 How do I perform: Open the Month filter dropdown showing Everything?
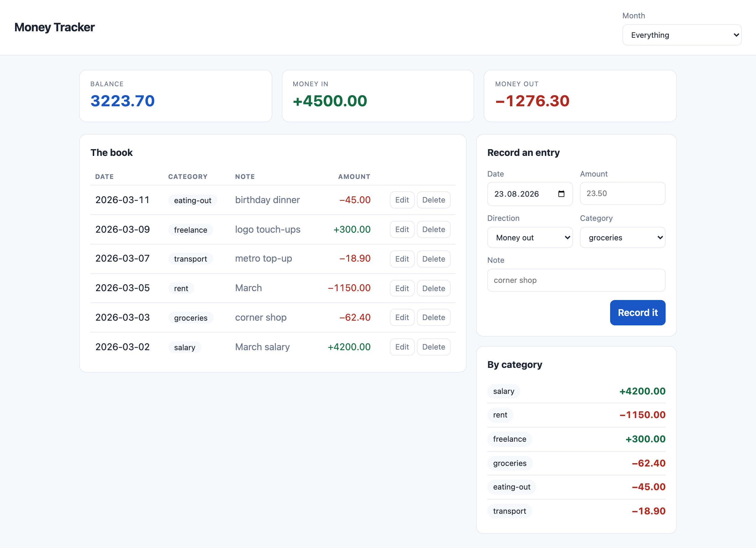click(682, 35)
